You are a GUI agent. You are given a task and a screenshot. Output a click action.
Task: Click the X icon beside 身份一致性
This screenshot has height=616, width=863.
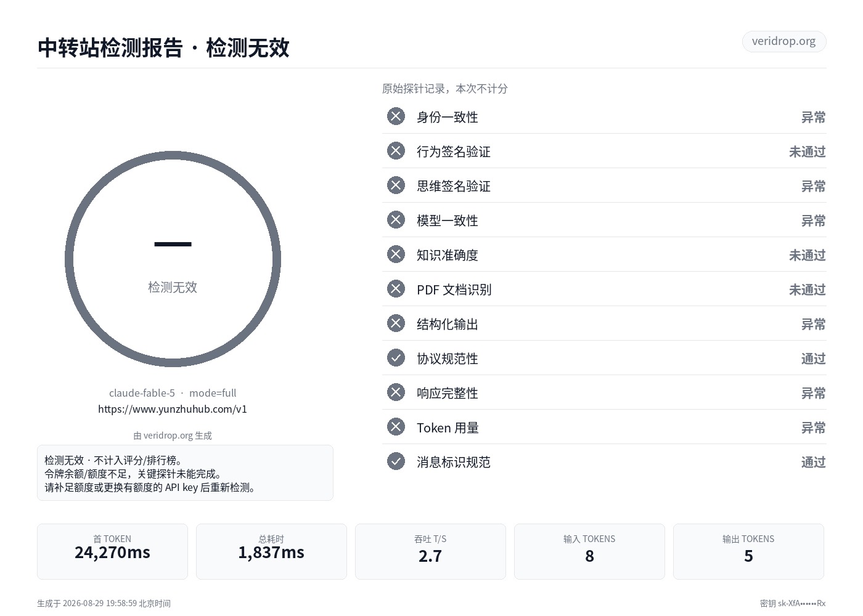[396, 116]
